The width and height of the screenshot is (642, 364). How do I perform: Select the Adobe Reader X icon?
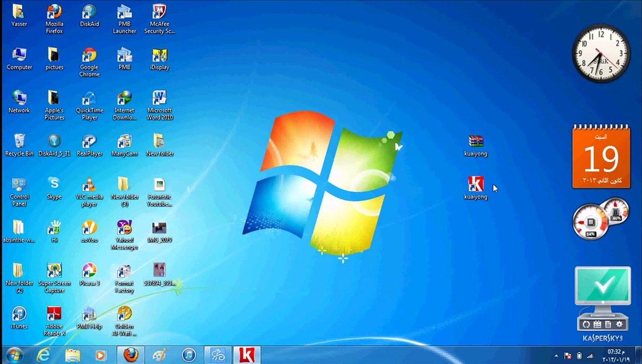54,322
